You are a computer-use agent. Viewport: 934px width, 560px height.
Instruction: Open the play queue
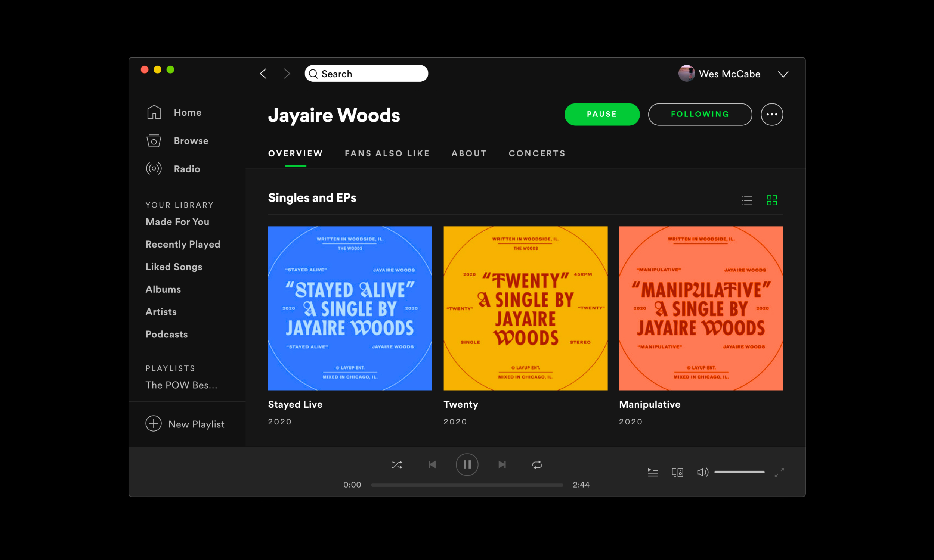pyautogui.click(x=653, y=472)
